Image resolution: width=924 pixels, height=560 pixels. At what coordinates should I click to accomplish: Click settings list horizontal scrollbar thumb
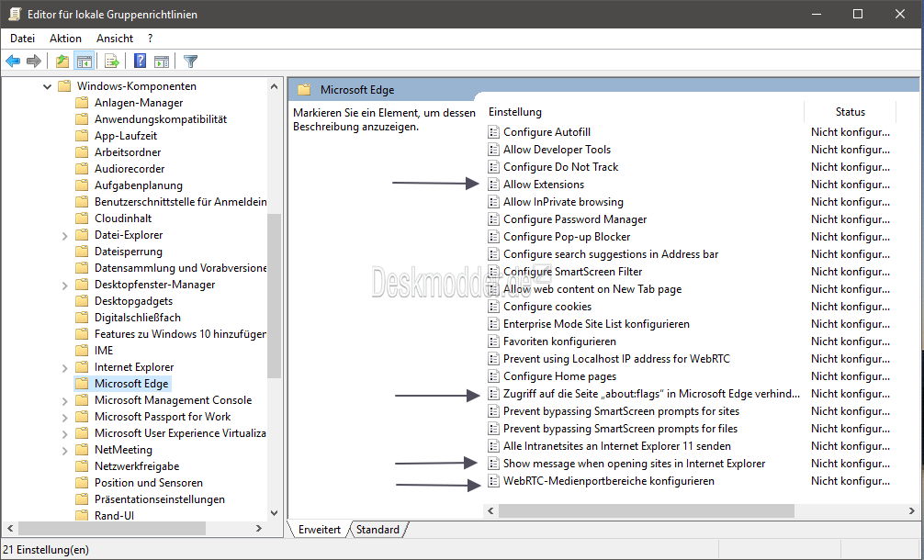click(x=647, y=510)
